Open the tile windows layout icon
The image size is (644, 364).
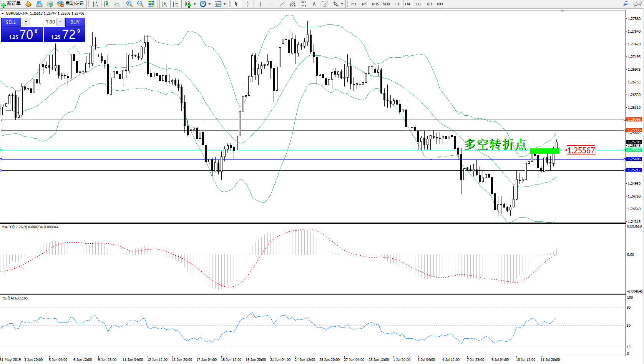151,4
